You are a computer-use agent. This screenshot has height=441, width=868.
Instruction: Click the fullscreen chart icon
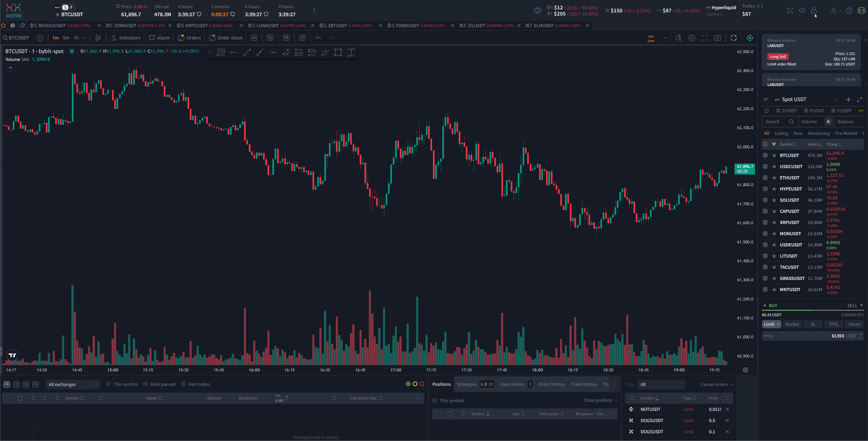click(x=705, y=38)
